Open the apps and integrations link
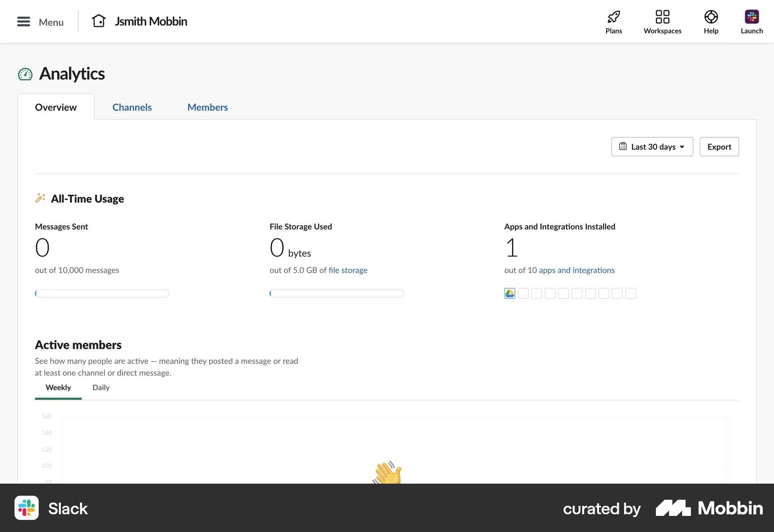774x532 pixels. 577,270
